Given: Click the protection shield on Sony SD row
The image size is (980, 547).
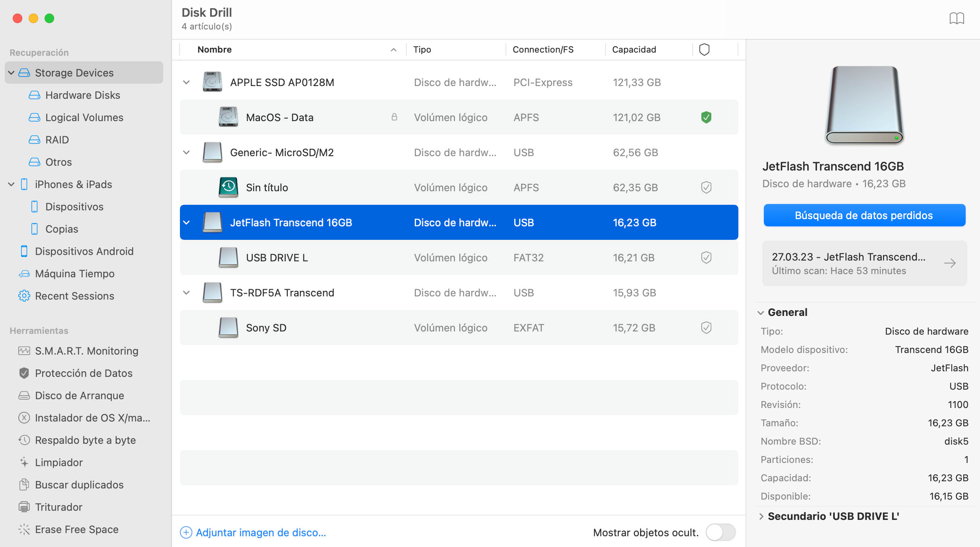Looking at the screenshot, I should click(x=706, y=327).
